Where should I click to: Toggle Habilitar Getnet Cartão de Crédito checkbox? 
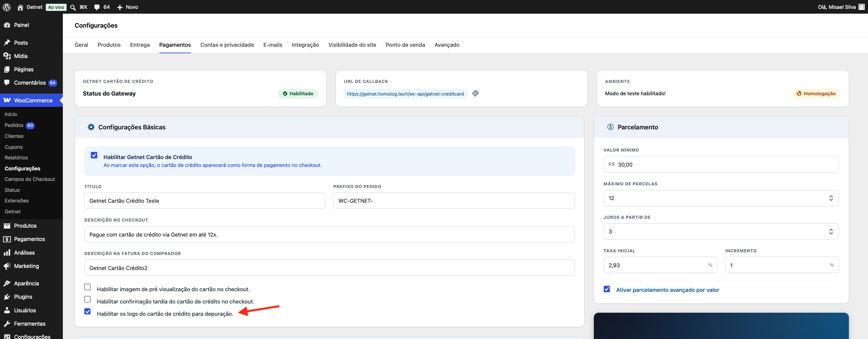pos(94,155)
